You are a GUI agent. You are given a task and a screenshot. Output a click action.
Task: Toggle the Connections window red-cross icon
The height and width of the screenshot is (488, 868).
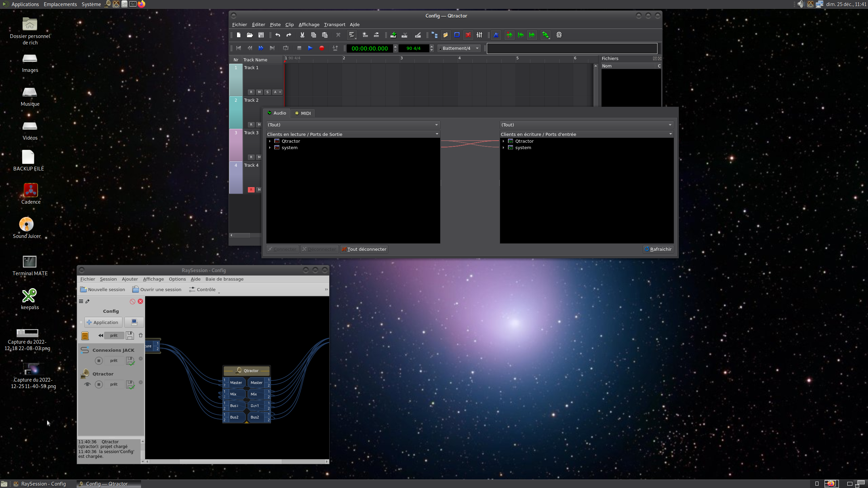(x=468, y=35)
